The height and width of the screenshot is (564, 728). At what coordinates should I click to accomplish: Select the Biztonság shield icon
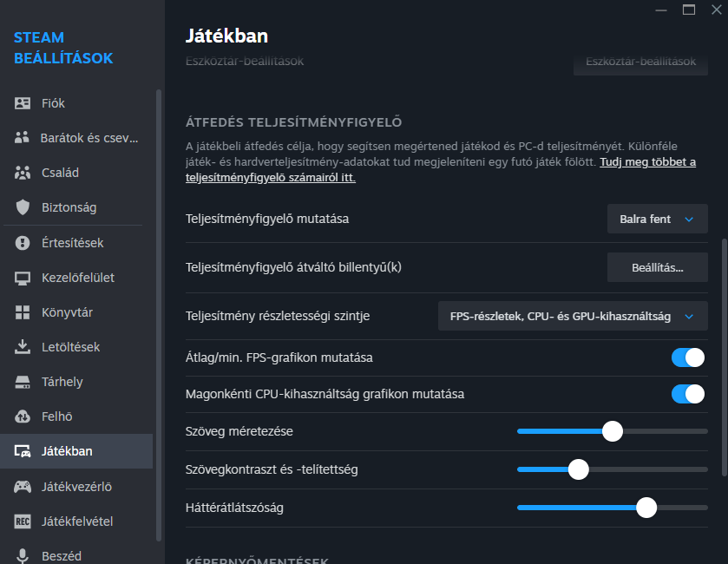pyautogui.click(x=23, y=207)
